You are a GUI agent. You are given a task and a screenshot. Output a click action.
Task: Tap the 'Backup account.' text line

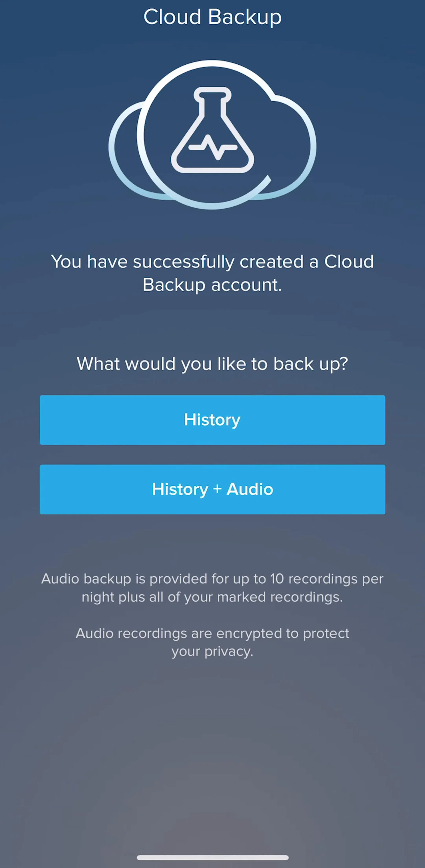click(212, 285)
